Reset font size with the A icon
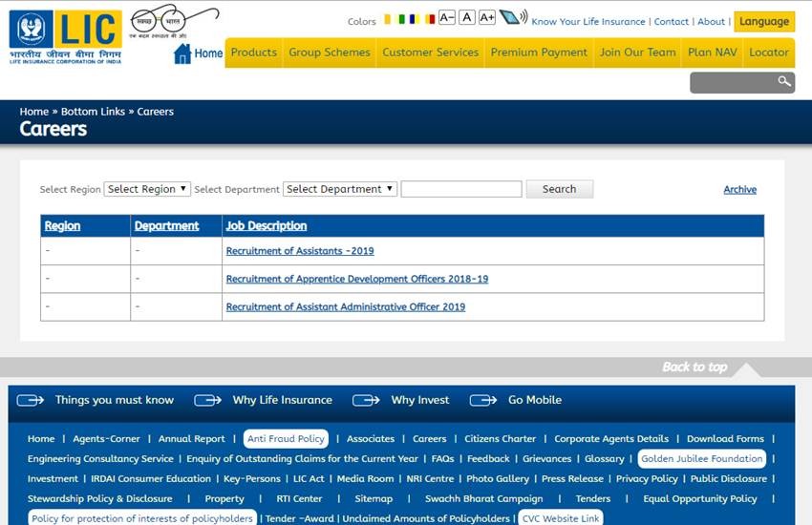Viewport: 812px width, 525px height. [x=466, y=17]
